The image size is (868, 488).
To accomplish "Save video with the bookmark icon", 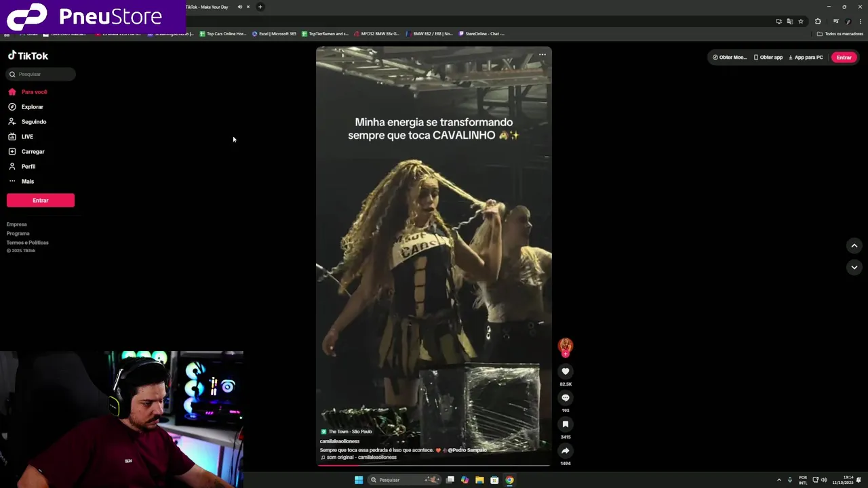I will (566, 424).
